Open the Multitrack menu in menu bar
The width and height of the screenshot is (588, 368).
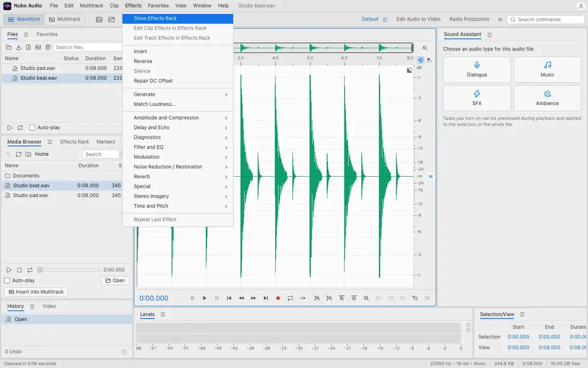tap(92, 6)
